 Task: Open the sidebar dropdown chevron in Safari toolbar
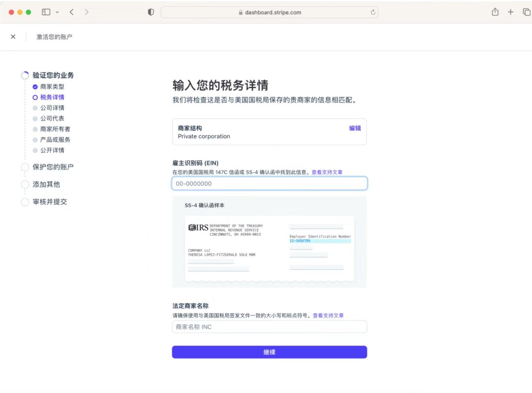[57, 12]
